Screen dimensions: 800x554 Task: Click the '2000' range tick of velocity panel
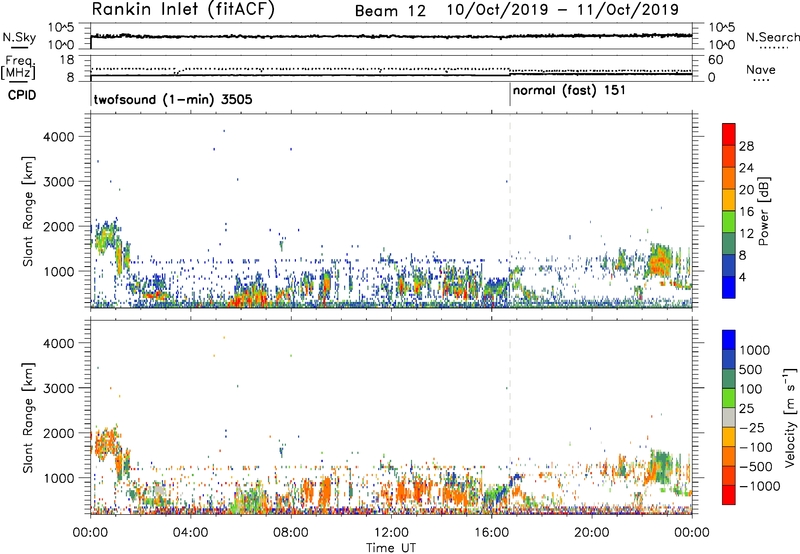click(x=59, y=433)
